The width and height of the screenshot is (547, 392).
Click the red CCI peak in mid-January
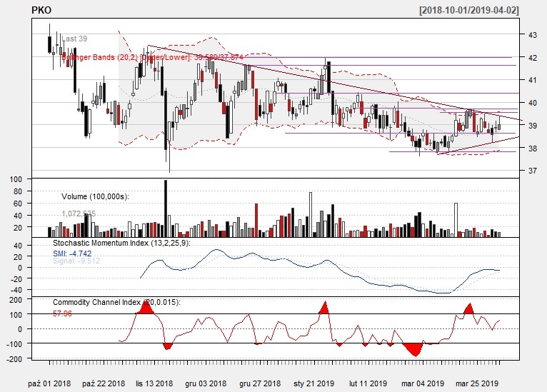coord(324,308)
